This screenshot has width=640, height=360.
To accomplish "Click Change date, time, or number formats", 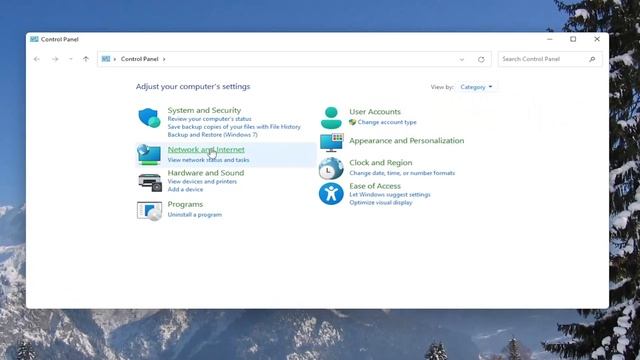I will click(402, 173).
